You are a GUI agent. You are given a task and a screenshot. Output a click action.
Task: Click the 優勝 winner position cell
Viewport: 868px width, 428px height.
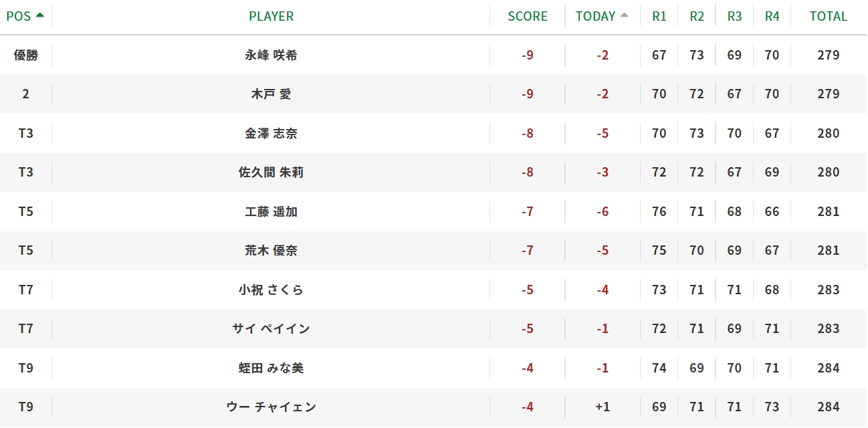25,55
